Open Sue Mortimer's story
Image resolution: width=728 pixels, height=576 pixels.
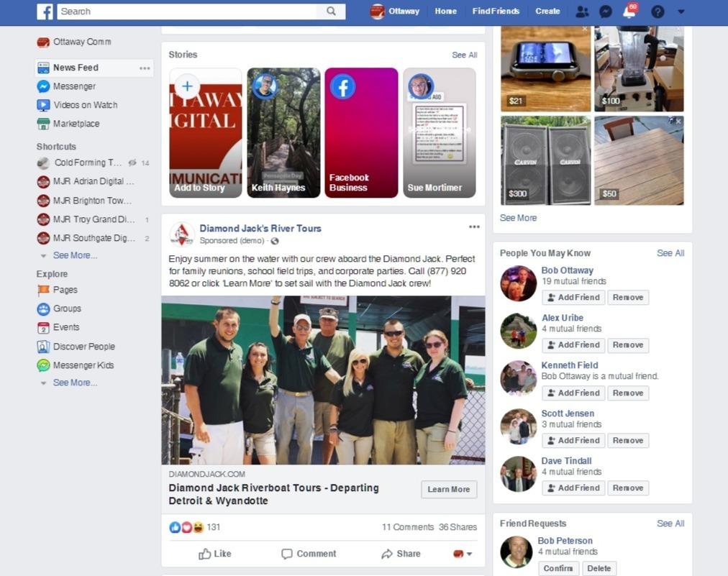tap(440, 133)
